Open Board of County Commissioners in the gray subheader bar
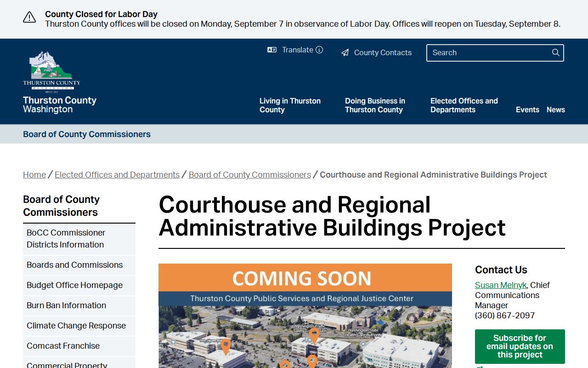 pyautogui.click(x=87, y=134)
